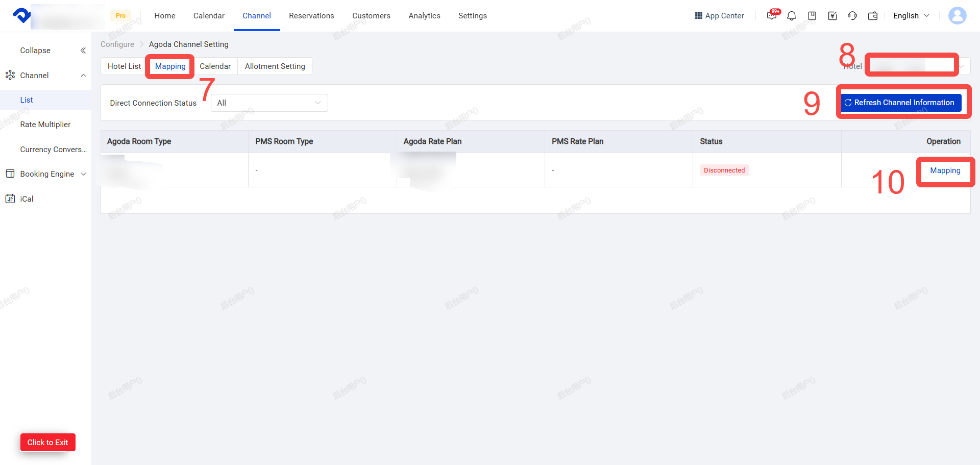Open the yen billing note icon
This screenshot has width=980, height=465.
click(832, 16)
